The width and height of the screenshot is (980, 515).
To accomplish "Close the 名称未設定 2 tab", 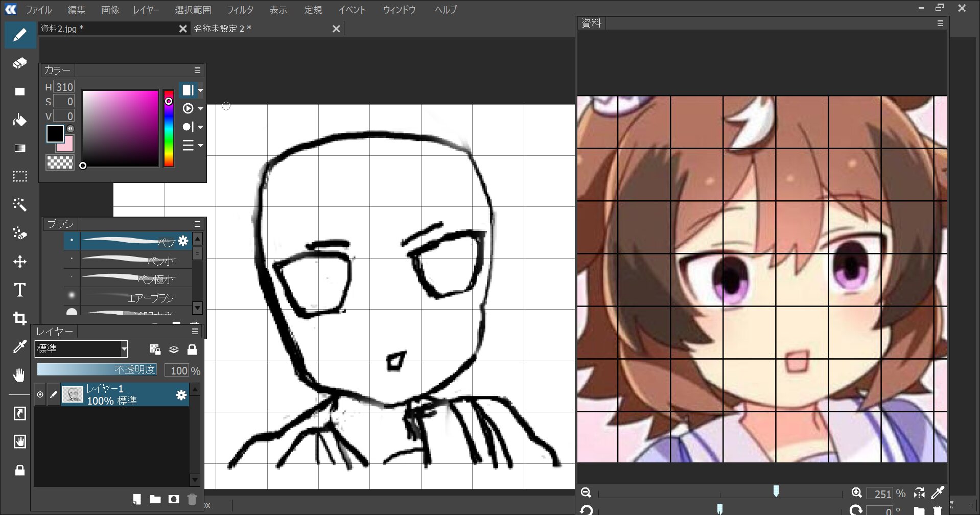I will point(336,29).
